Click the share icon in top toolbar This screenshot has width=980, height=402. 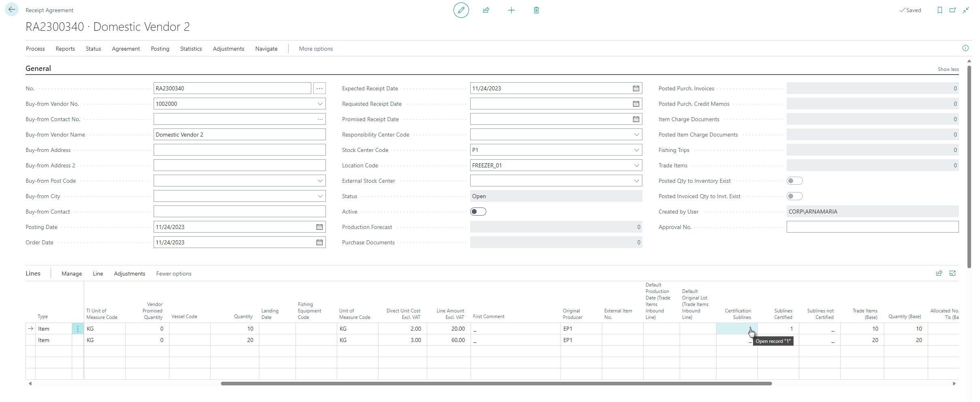click(486, 10)
